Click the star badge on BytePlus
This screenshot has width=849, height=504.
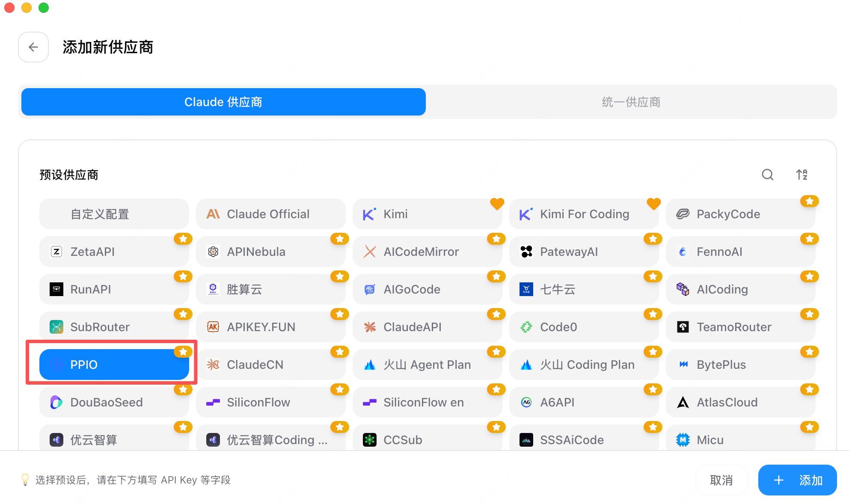point(810,352)
